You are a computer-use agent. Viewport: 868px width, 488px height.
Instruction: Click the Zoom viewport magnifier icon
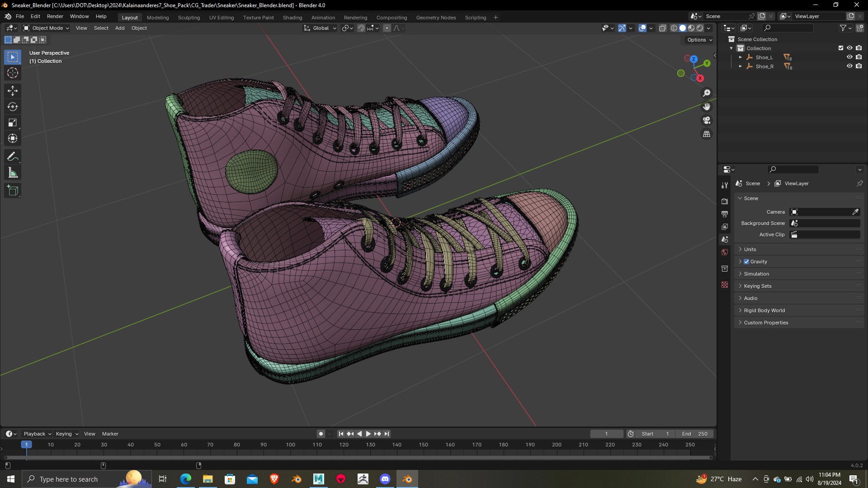(707, 93)
